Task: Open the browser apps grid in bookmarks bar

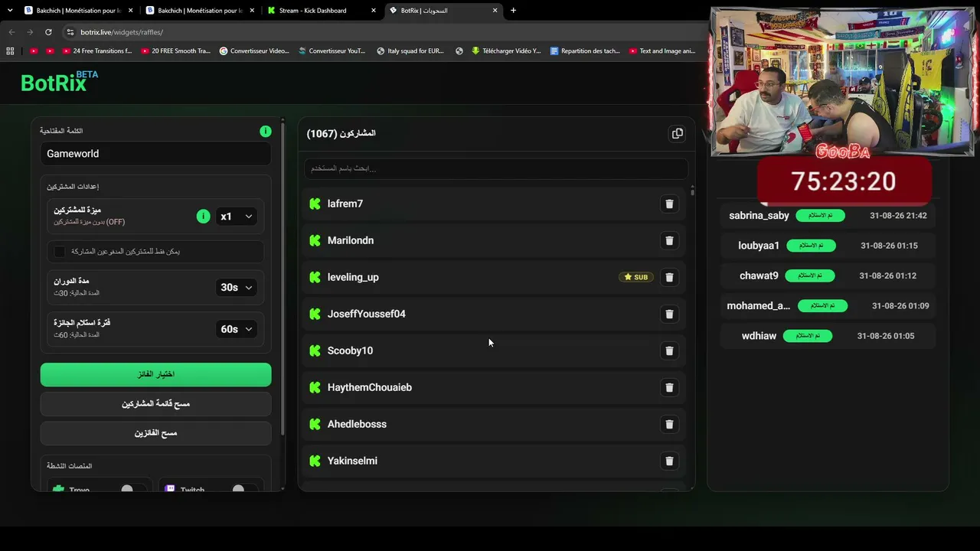Action: [x=10, y=51]
